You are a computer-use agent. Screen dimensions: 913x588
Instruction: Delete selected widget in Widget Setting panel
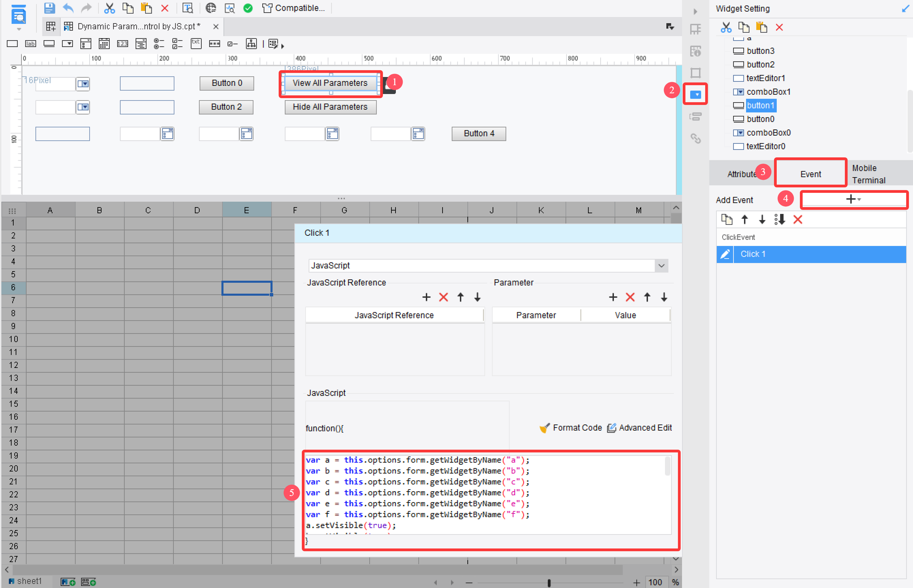point(779,28)
